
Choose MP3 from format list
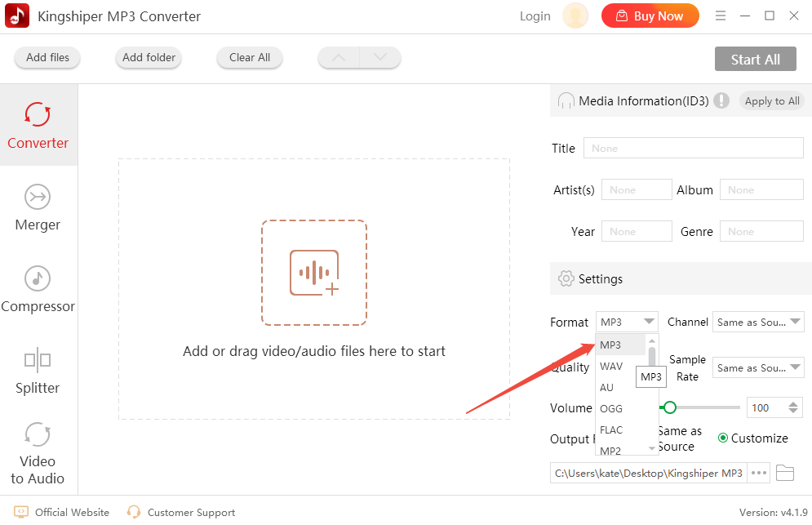tap(620, 345)
